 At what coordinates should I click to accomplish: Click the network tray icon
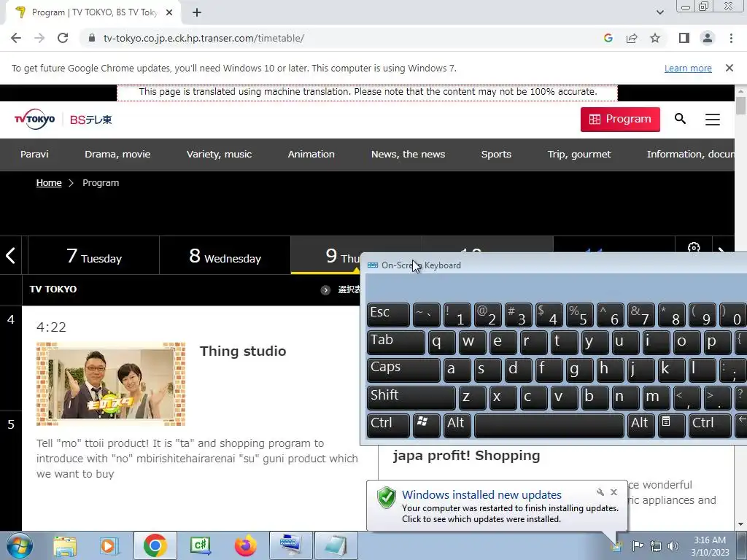[656, 546]
